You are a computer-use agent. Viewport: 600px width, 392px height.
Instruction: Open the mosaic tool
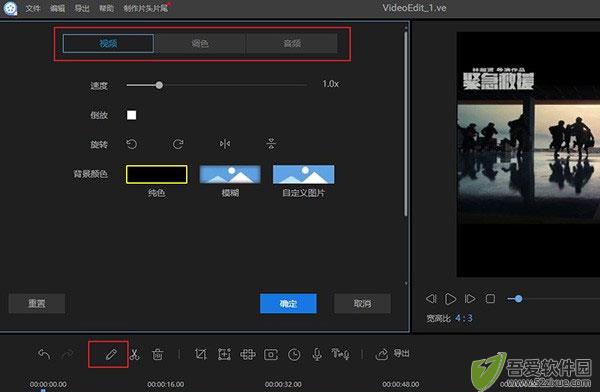click(248, 354)
